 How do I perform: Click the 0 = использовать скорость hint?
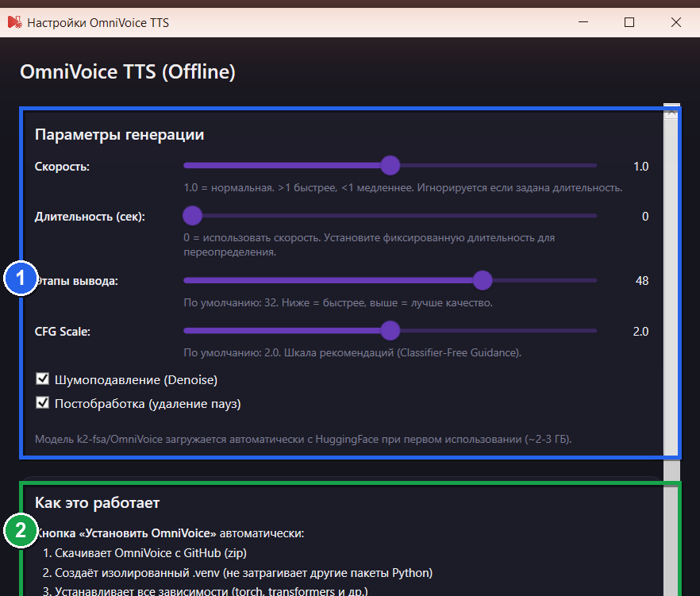369,244
